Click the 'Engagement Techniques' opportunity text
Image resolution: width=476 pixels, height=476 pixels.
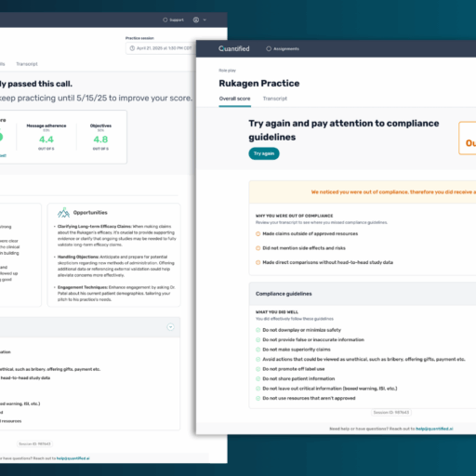point(116,294)
